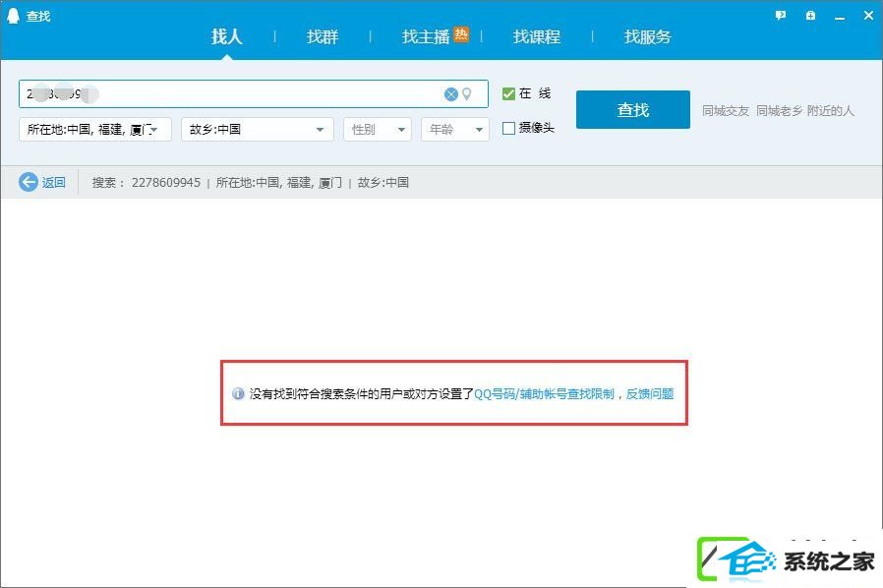Close the 查找 window
Viewport: 883px width, 588px height.
coord(868,16)
